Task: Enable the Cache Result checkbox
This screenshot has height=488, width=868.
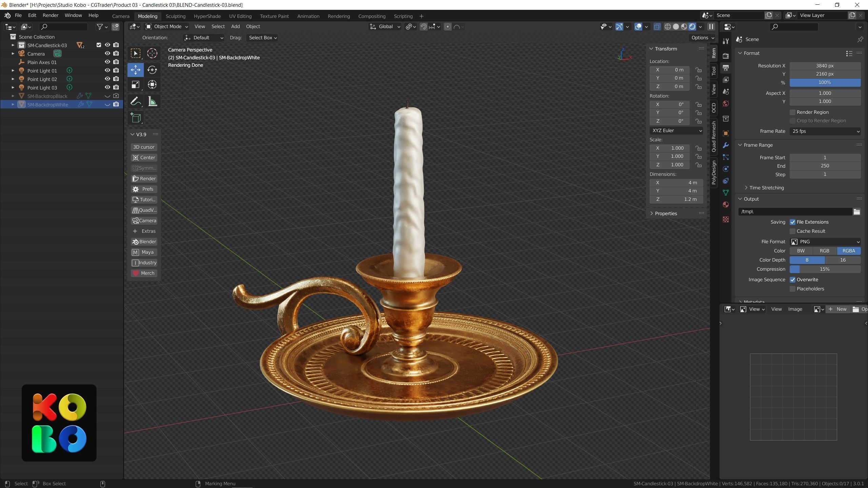Action: 792,231
